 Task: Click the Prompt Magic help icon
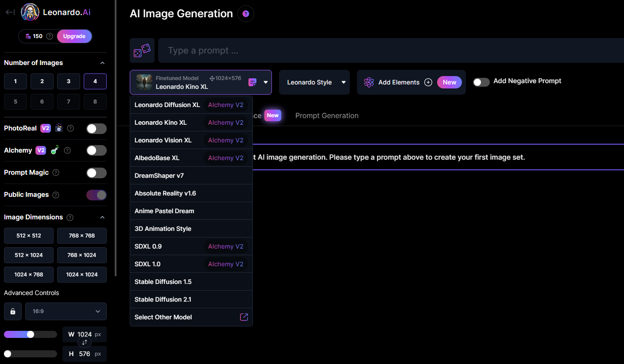[56, 172]
